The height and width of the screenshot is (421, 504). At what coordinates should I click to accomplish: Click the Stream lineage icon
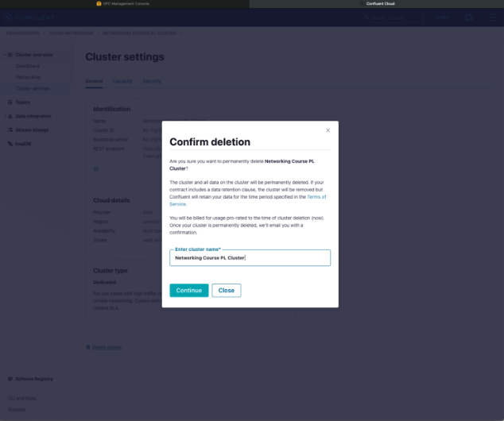pyautogui.click(x=10, y=129)
